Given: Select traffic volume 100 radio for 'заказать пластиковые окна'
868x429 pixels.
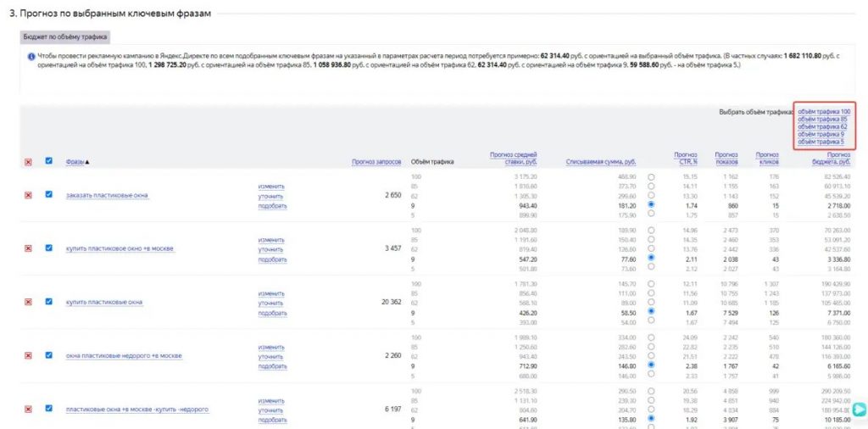Looking at the screenshot, I should [x=651, y=177].
